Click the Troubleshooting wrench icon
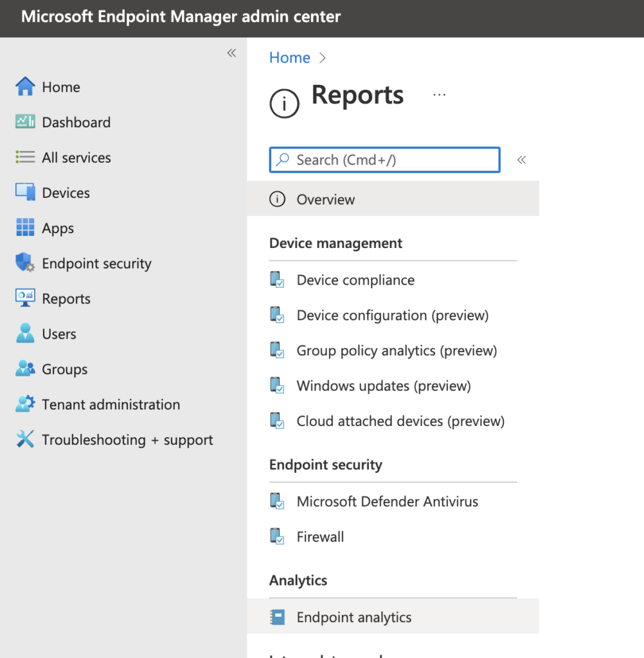Viewport: 644px width, 658px height. (x=25, y=439)
